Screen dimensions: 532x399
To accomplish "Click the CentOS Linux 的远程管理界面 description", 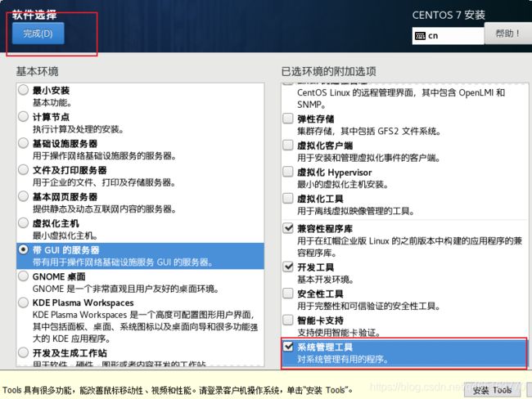I will (401, 99).
